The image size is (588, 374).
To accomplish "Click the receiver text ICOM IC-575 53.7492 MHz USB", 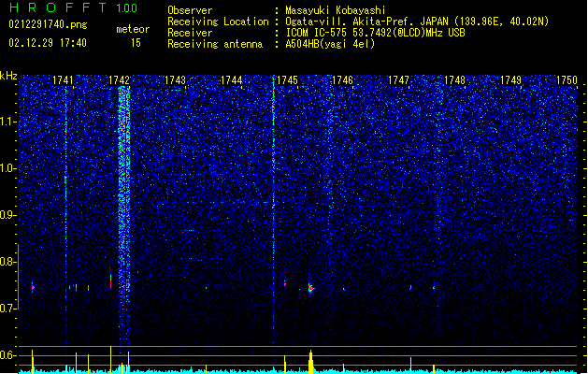I will tap(375, 33).
